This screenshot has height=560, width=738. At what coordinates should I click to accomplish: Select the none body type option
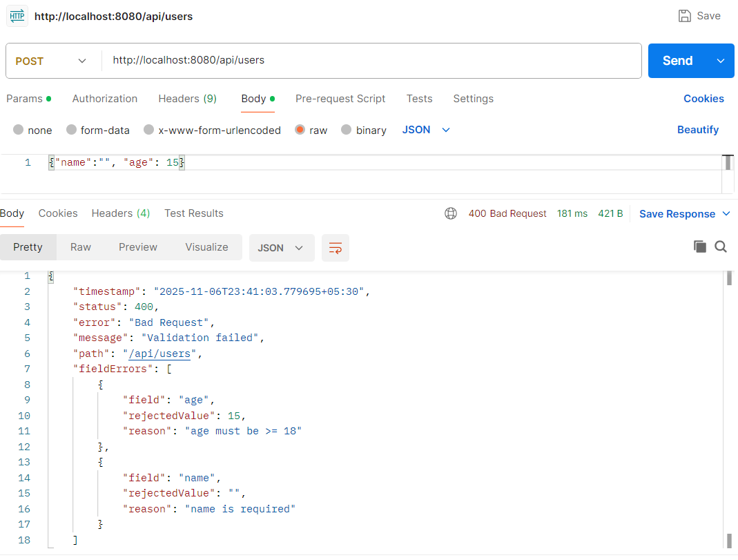19,130
